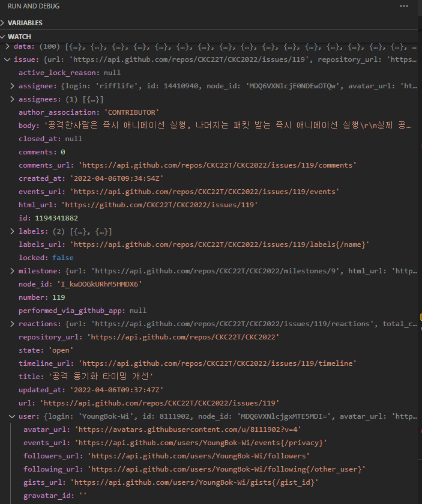Expand the labels array entry
The height and width of the screenshot is (504, 422).
pyautogui.click(x=13, y=231)
